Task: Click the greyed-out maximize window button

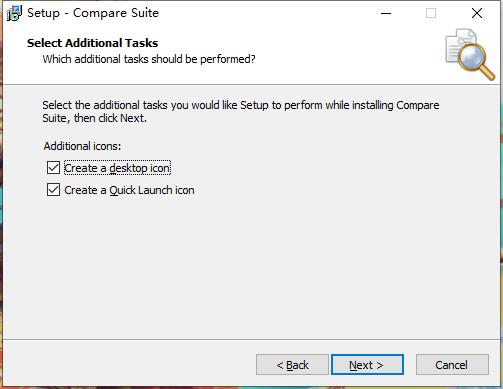Action: [431, 13]
